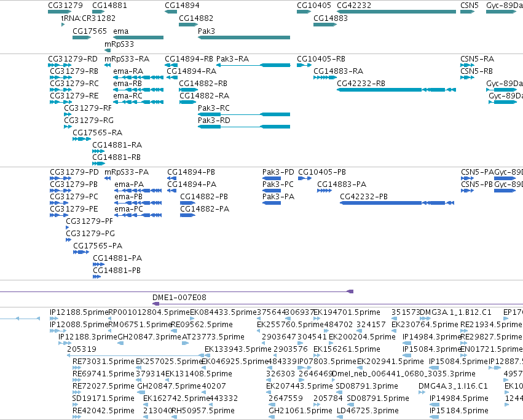The height and width of the screenshot is (420, 523).
Task: Select protein mRpS33-PA
Action: [127, 172]
